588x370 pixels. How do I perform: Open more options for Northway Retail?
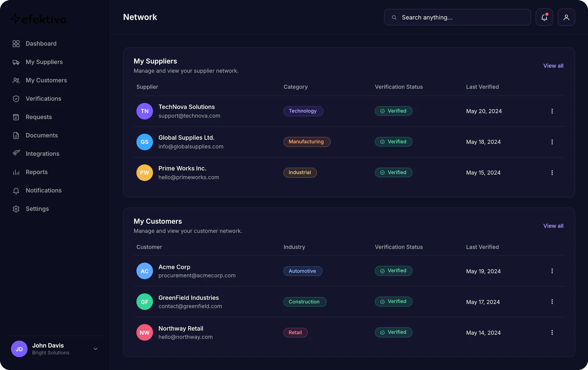[x=552, y=333]
